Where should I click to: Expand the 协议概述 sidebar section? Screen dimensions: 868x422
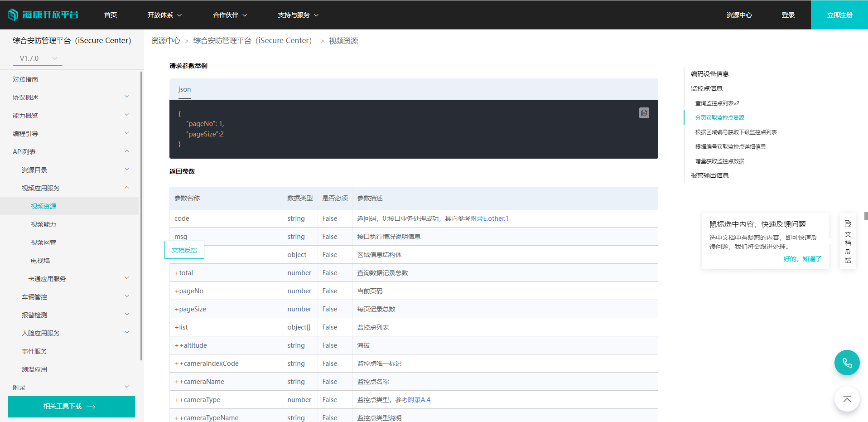pos(127,97)
